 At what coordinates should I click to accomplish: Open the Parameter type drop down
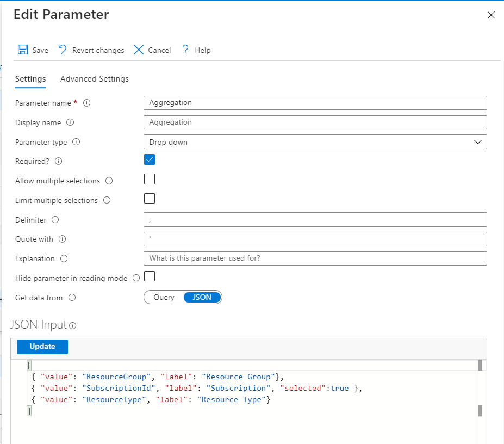[315, 142]
